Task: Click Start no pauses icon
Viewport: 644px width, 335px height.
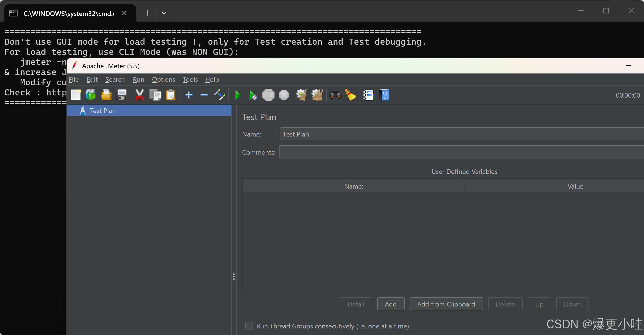Action: 253,95
